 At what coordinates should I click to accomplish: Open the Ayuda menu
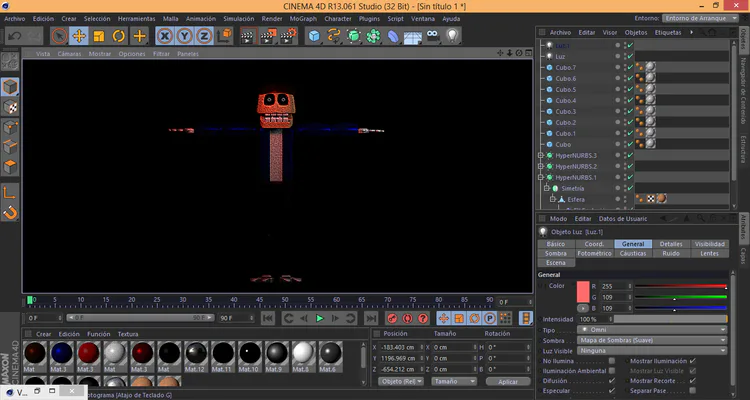click(x=451, y=19)
